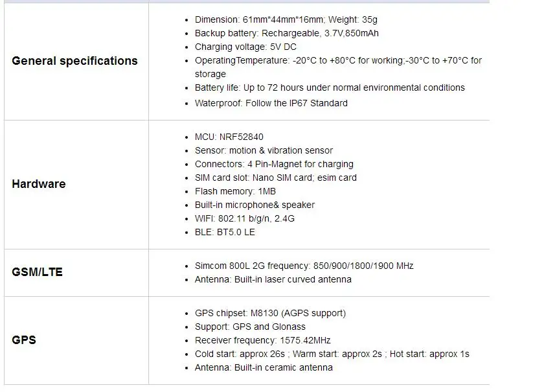Click the 4 Pin-Magnet connectors line

(274, 164)
